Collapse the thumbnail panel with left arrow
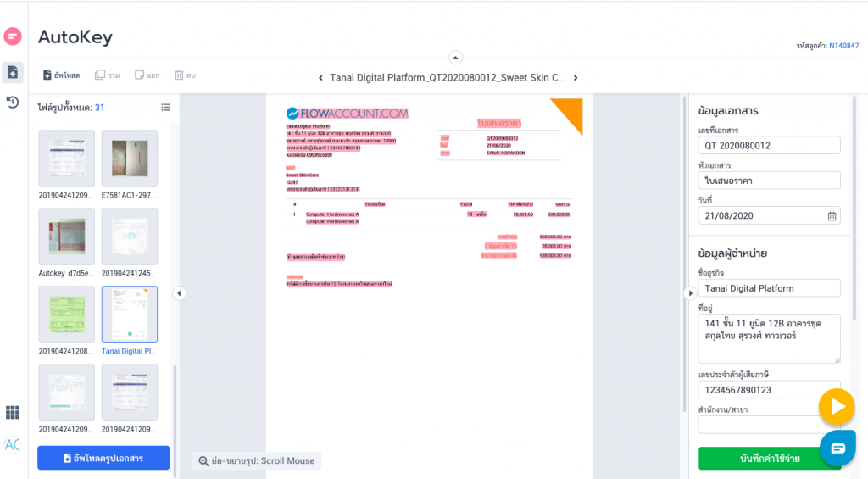The width and height of the screenshot is (868, 479). pyautogui.click(x=180, y=293)
